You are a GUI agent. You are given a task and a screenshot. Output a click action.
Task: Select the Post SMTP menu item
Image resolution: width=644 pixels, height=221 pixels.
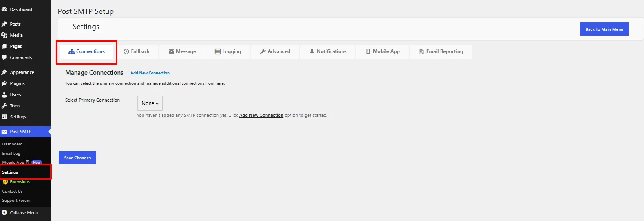[25, 132]
